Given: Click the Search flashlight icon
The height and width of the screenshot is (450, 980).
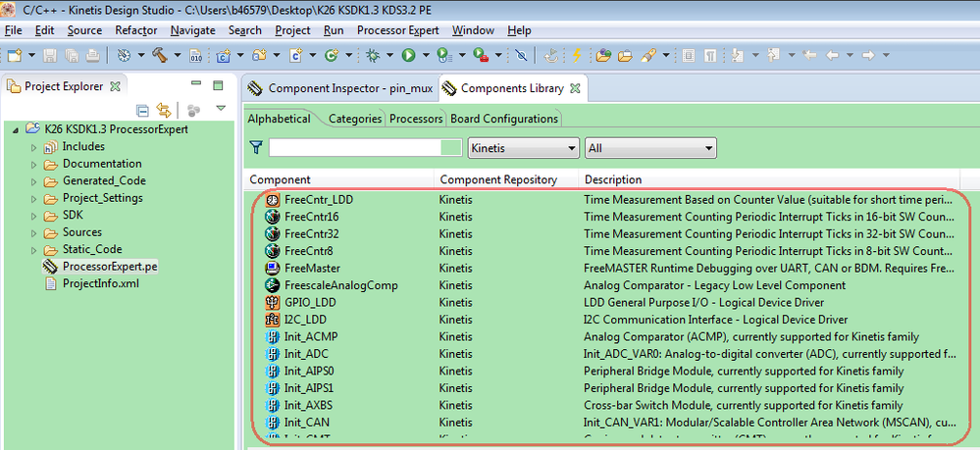Looking at the screenshot, I should tap(648, 56).
